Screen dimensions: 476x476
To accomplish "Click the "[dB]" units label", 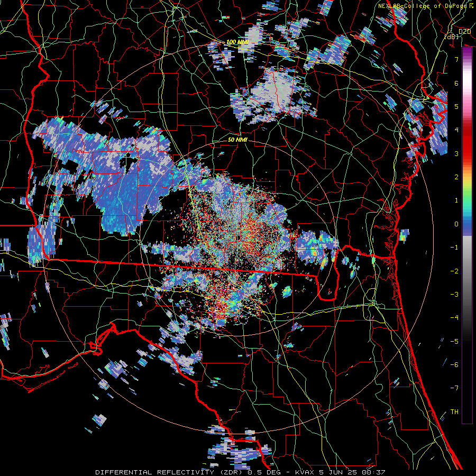I will (452, 36).
